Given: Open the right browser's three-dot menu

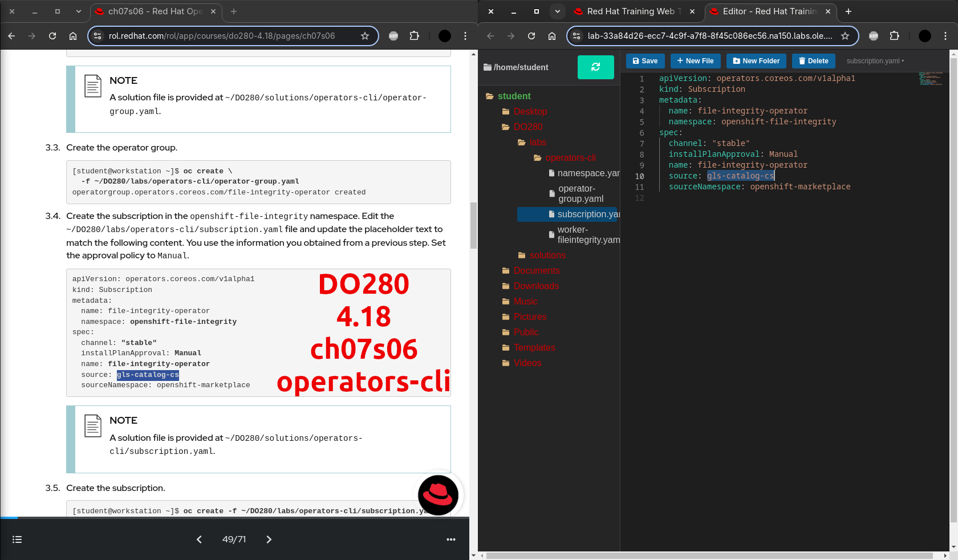Looking at the screenshot, I should coord(945,36).
